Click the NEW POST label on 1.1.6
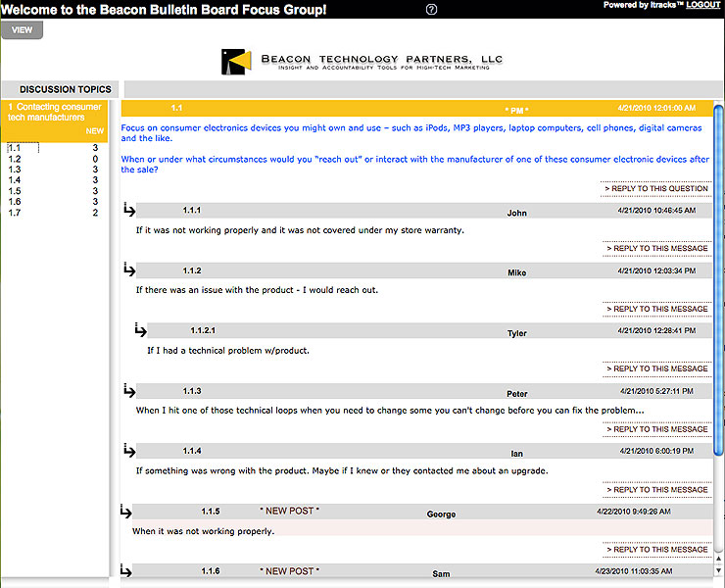This screenshot has height=588, width=725. (x=289, y=571)
